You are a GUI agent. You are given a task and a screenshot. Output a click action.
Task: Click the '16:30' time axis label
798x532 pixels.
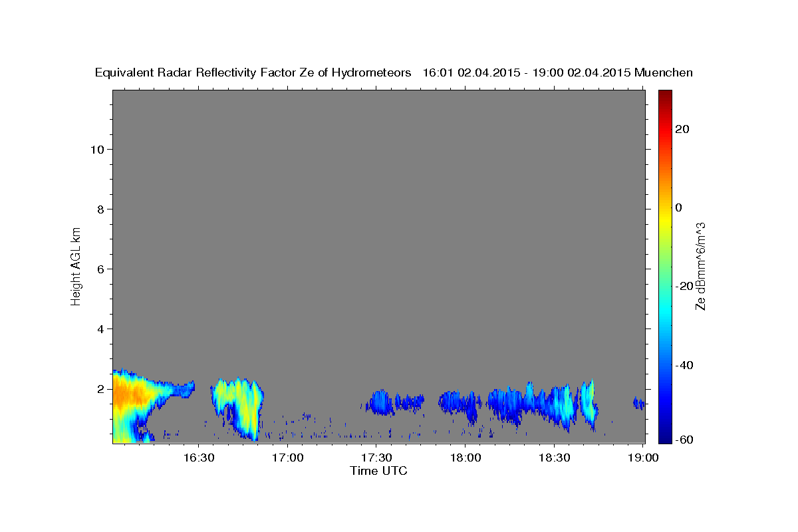coord(198,458)
